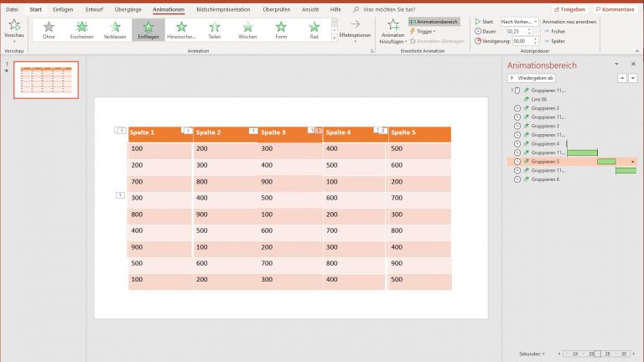The width and height of the screenshot is (644, 362).
Task: Click the search magnifier in ribbon
Action: pyautogui.click(x=356, y=9)
